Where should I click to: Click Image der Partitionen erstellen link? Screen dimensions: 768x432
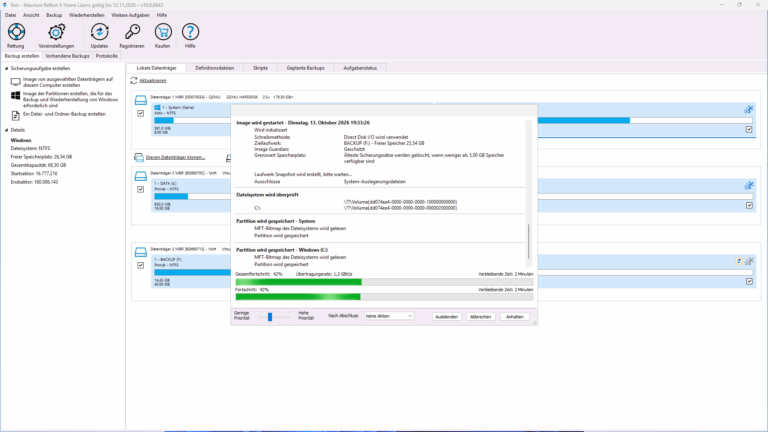point(71,99)
